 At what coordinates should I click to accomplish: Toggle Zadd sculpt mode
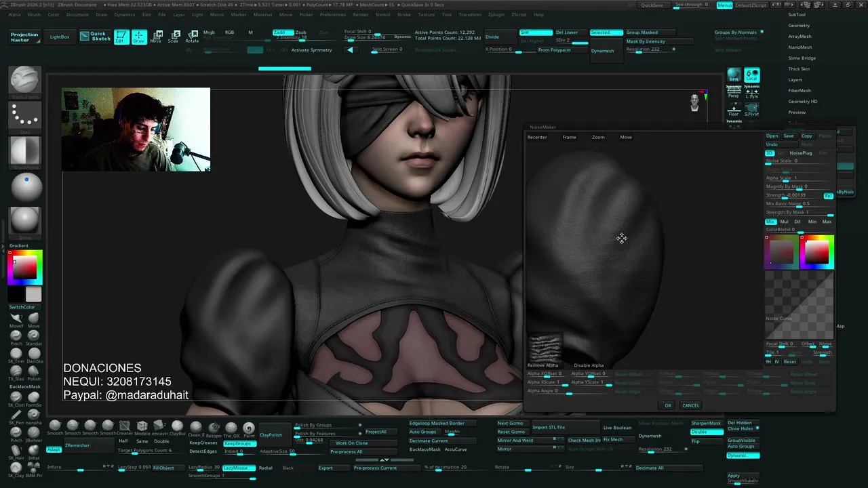pyautogui.click(x=282, y=32)
